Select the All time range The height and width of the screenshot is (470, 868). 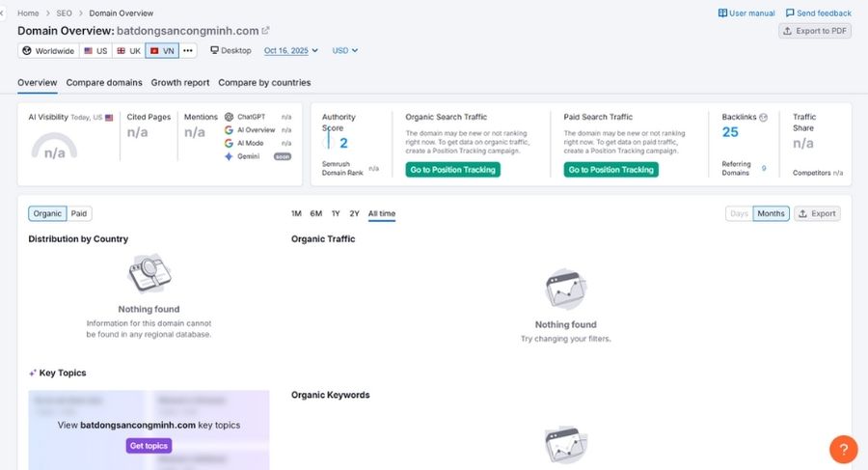[382, 213]
